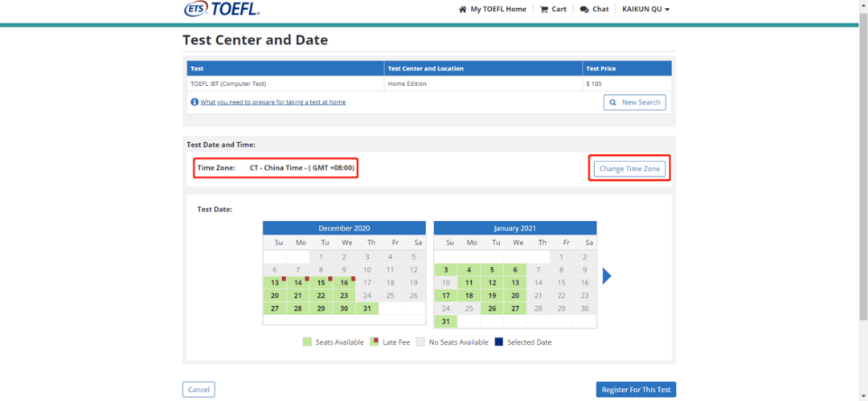868x401 pixels.
Task: Choose January 12 on the calendar
Action: (492, 283)
